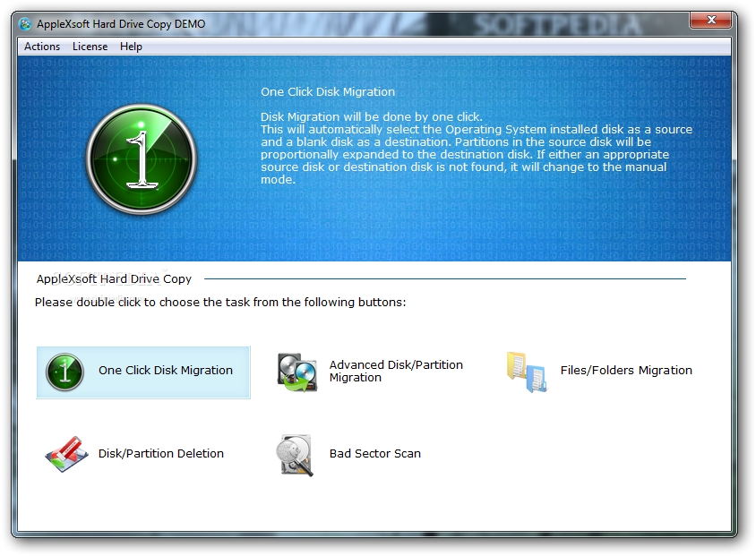Click 'Disk Migration will be done by one click.' text
Screen dimensions: 756x556
click(371, 116)
